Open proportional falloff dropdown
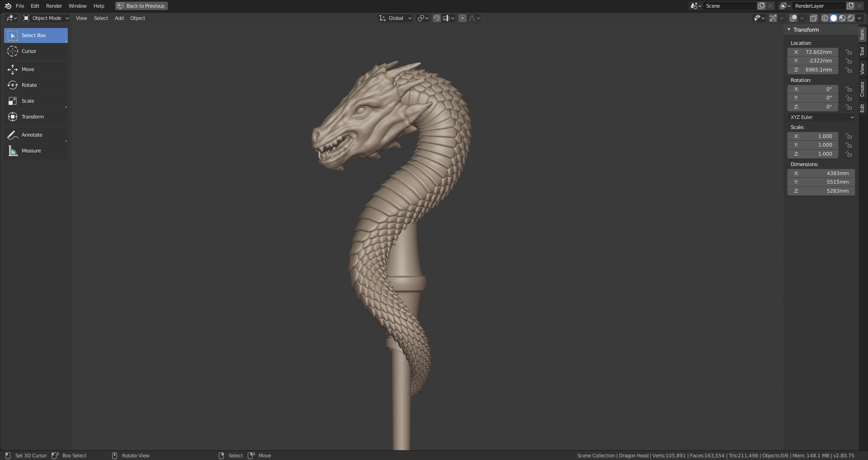 coord(474,18)
